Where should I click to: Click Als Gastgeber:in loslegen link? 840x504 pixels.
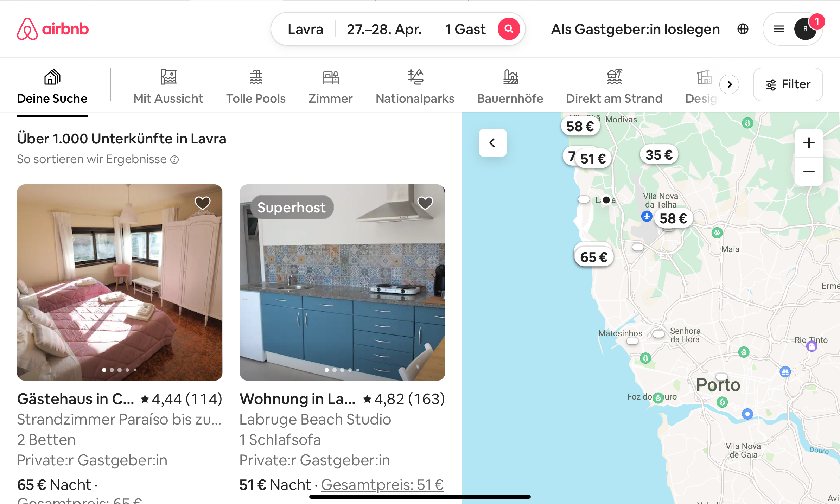[x=635, y=29]
